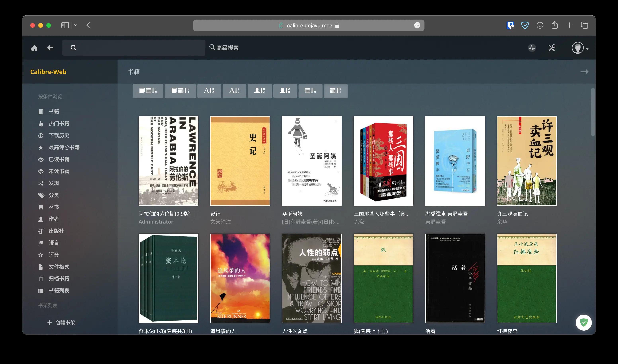The image size is (618, 364).
Task: Select 书籍 in the sidebar
Action: (49, 112)
